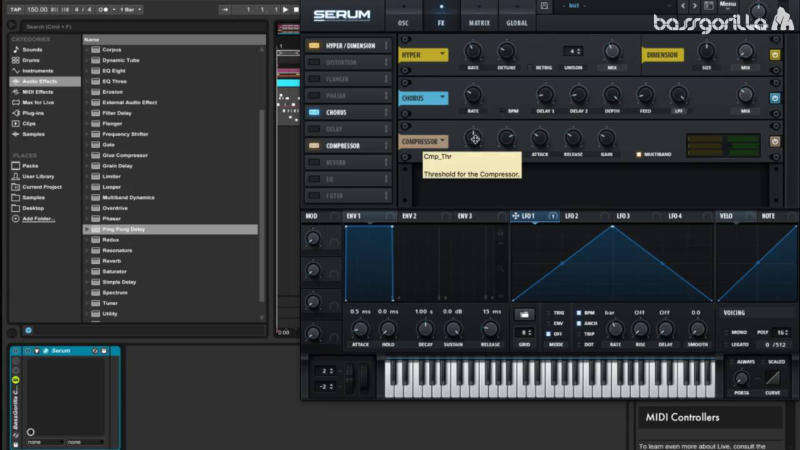Click the Compressor Threshold knob

coord(473,138)
